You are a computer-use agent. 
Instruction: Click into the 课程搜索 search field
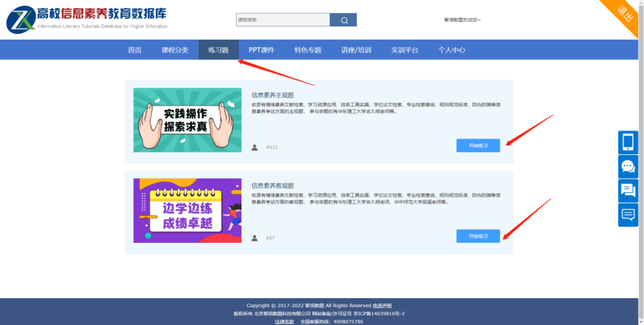click(x=283, y=20)
